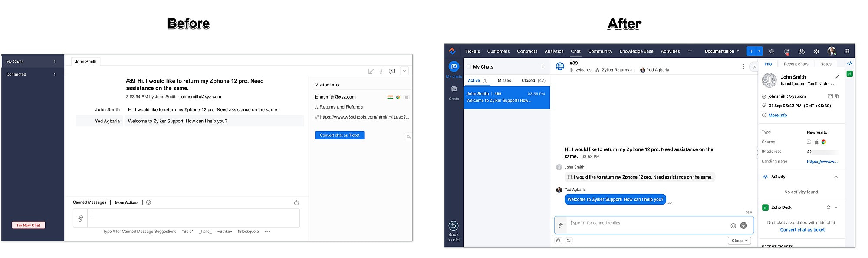Open the apps grid icon in After top bar
The width and height of the screenshot is (868, 258).
pos(847,51)
